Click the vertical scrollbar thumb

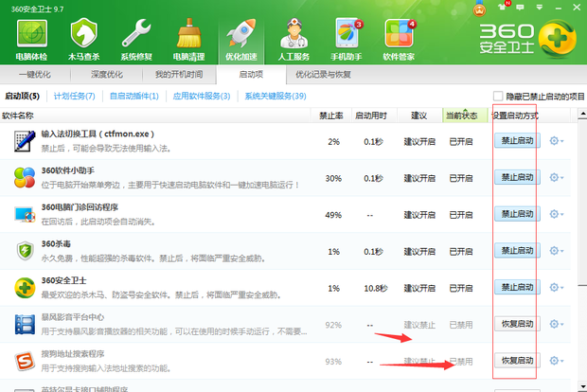pos(582,203)
